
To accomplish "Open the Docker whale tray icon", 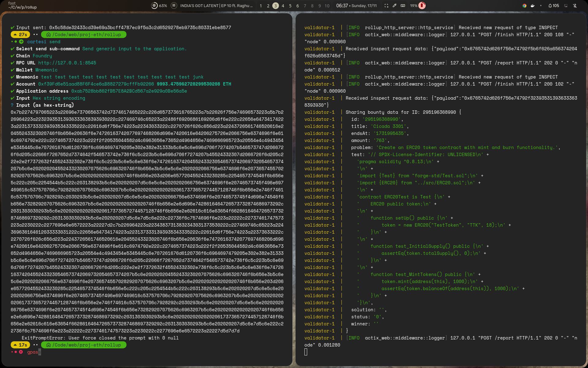I will pyautogui.click(x=533, y=6).
